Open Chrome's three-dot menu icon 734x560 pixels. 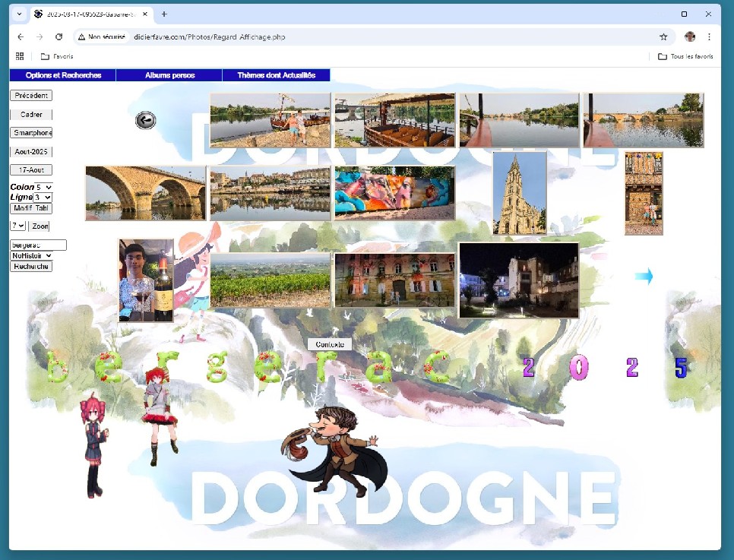click(709, 36)
